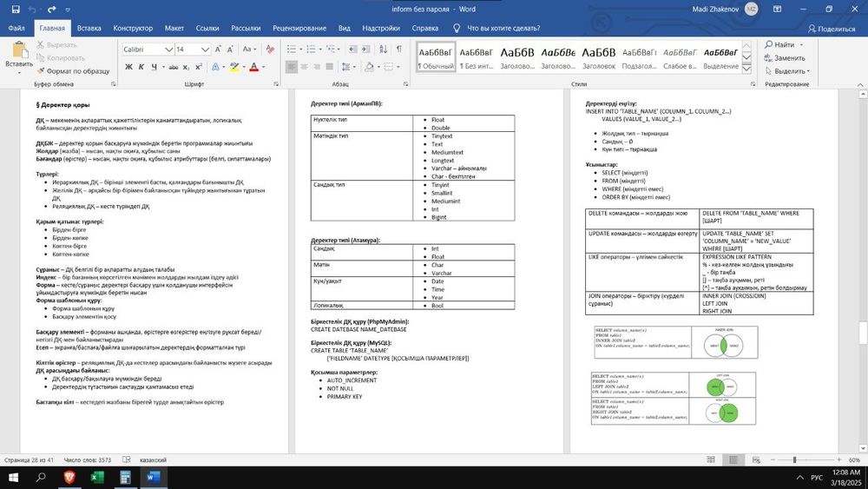Switch to the Конструктор tab

133,28
